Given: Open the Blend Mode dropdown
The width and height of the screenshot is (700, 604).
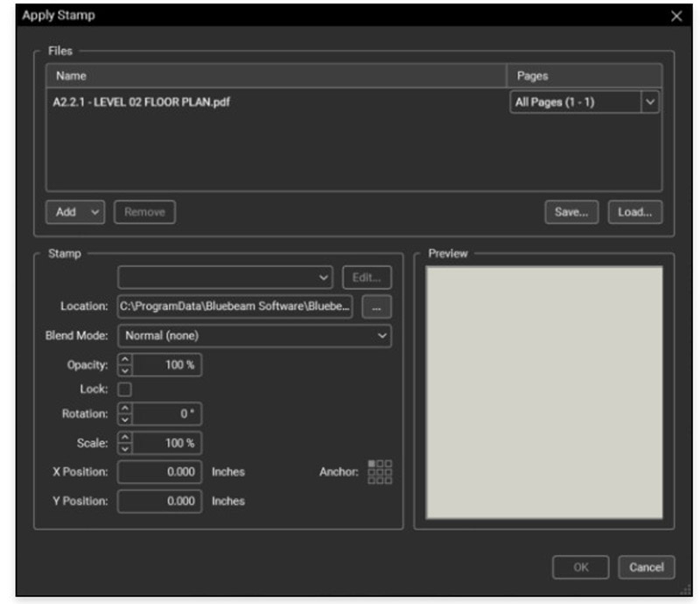Looking at the screenshot, I should [255, 336].
